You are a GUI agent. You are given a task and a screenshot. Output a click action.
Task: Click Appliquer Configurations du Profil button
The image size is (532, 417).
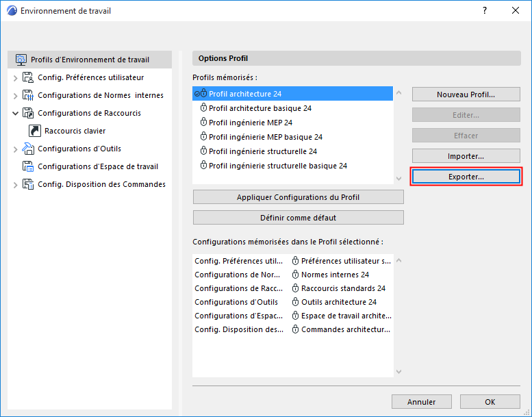298,197
